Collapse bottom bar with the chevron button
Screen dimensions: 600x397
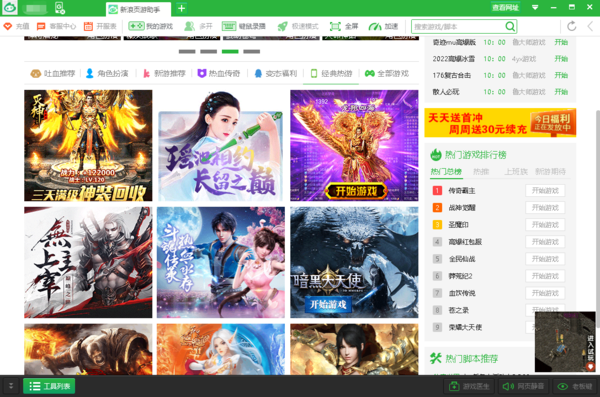coord(11,386)
